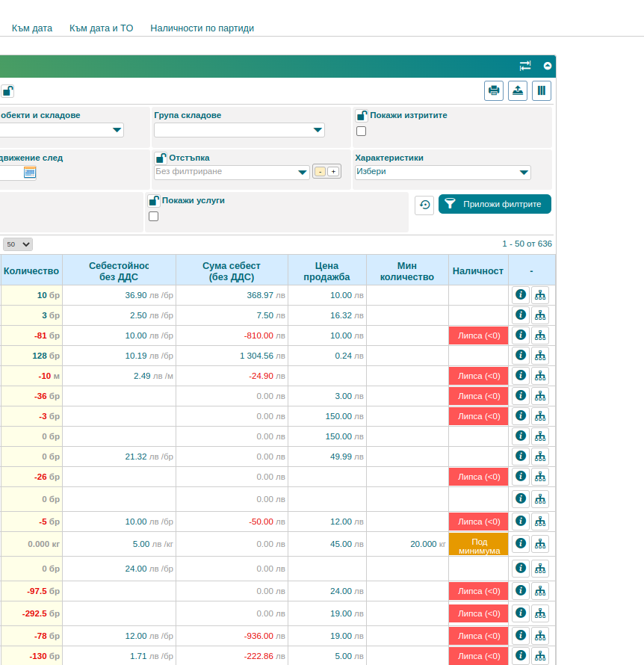The width and height of the screenshot is (644, 665).
Task: Open info for the 10 бр row
Action: [x=521, y=294]
